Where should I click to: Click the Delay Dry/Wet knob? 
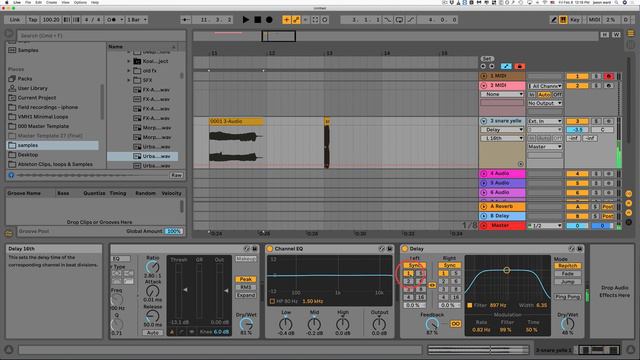pyautogui.click(x=568, y=324)
